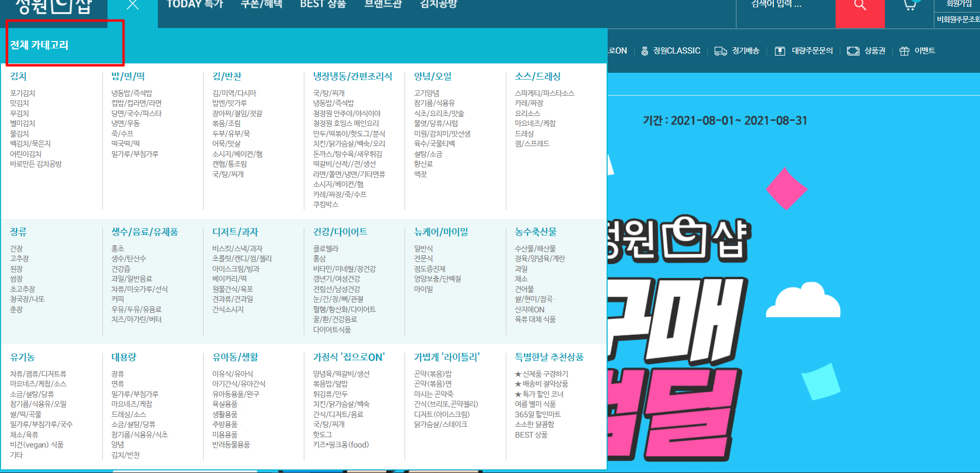Select ★배송비 절약상품 link
Viewport: 980px width, 473px height.
click(541, 384)
